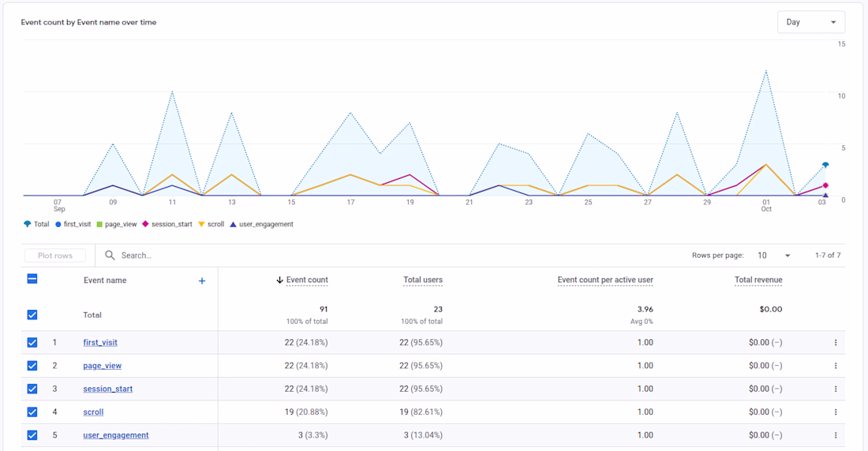868x451 pixels.
Task: Click the scroll legend triangle icon
Action: click(201, 224)
